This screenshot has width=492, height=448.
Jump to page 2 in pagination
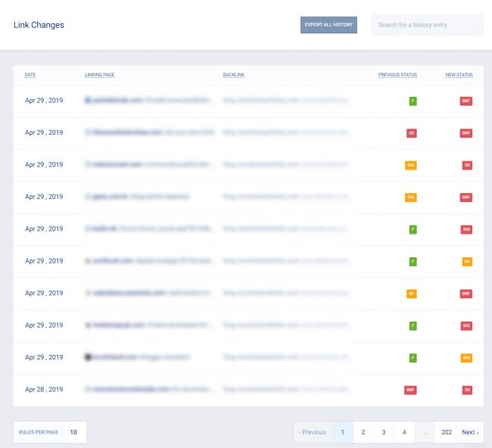coord(363,432)
